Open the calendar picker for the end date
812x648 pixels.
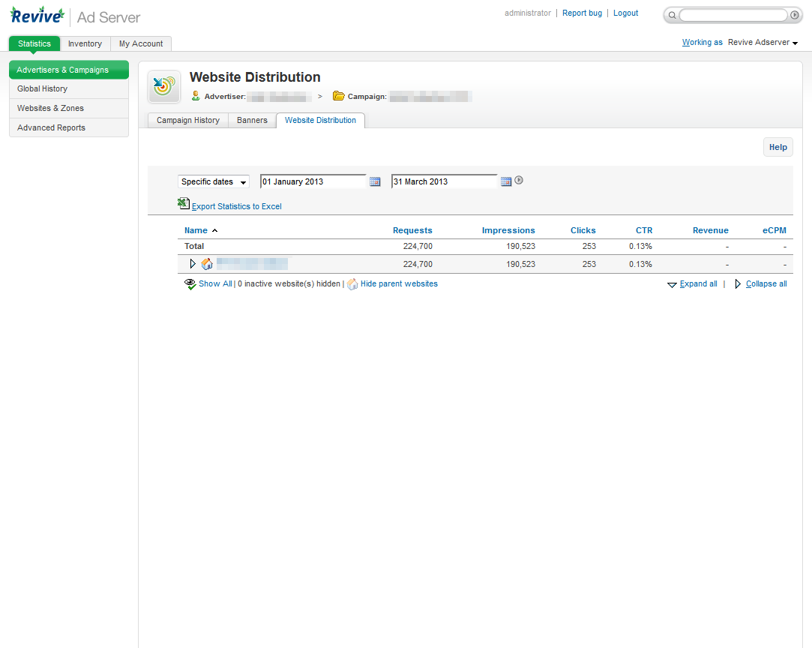(x=505, y=181)
